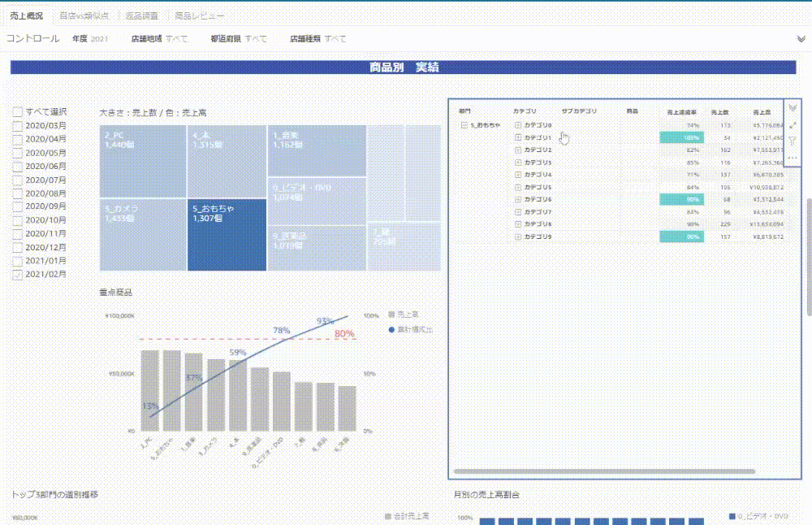
Task: Switch to the 自店vs類似店 tab
Action: (84, 15)
